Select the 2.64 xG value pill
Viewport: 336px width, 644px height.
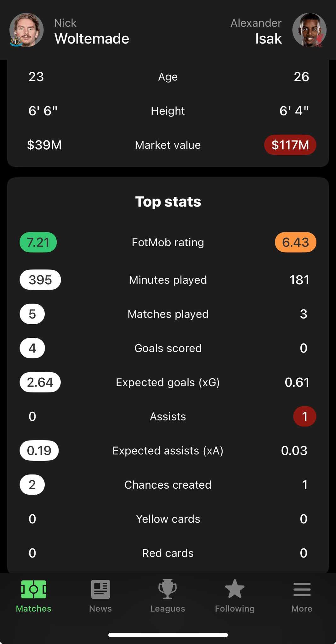(x=40, y=382)
